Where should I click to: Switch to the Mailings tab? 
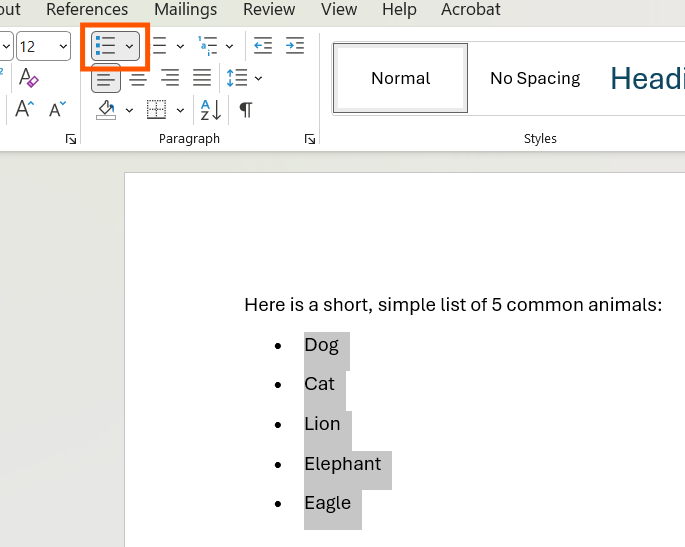click(x=186, y=9)
